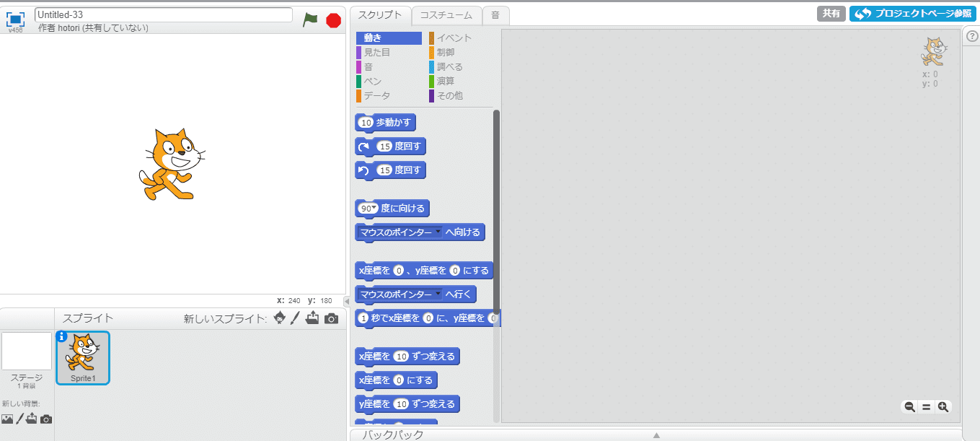The width and height of the screenshot is (980, 441).
Task: Collapse stage with small divider arrow
Action: coord(346,301)
